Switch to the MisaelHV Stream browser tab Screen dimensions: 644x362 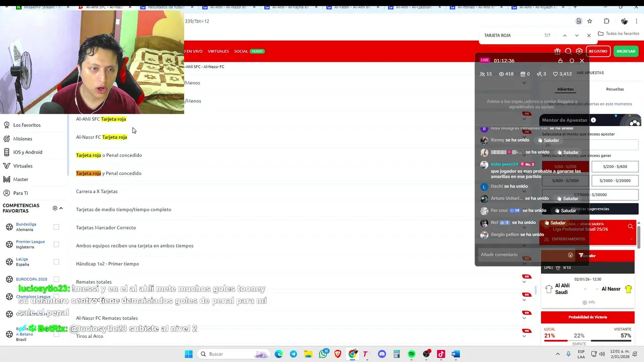43,7
